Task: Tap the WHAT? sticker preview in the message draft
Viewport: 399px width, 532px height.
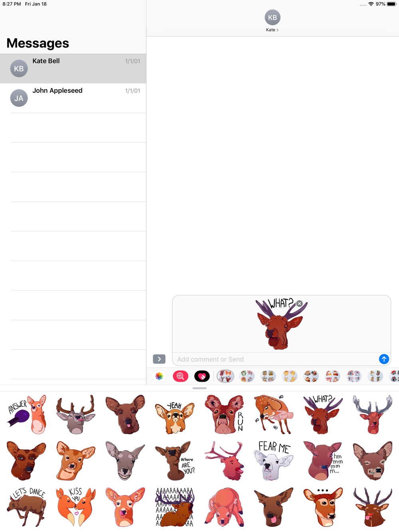Action: [x=281, y=324]
